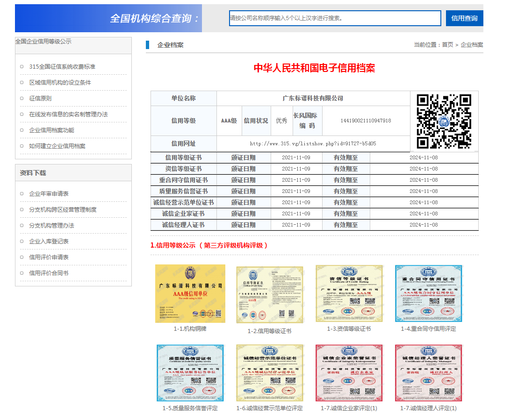This screenshot has height=413, width=532.
Task: Download the 企业年审申请表 form
Action: (x=49, y=194)
